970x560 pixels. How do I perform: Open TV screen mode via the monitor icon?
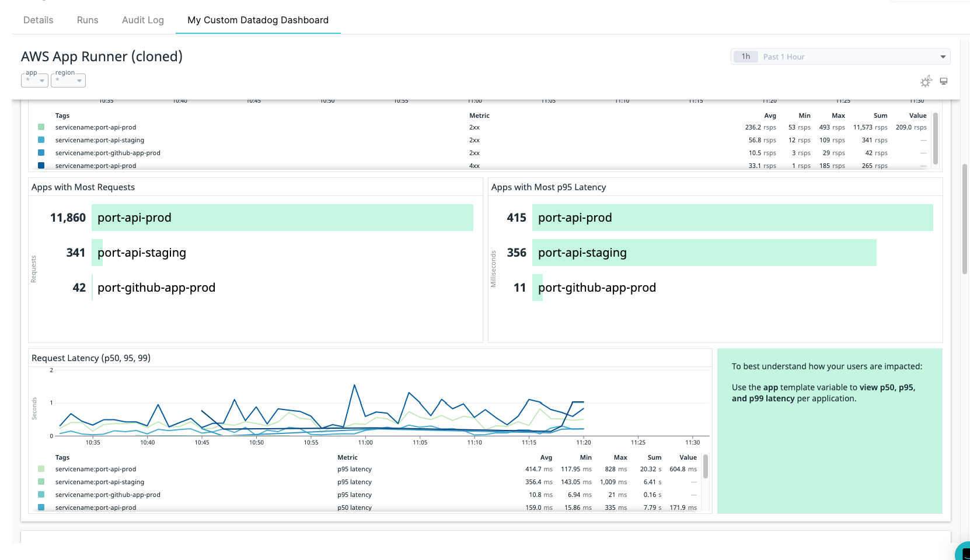[x=944, y=81]
